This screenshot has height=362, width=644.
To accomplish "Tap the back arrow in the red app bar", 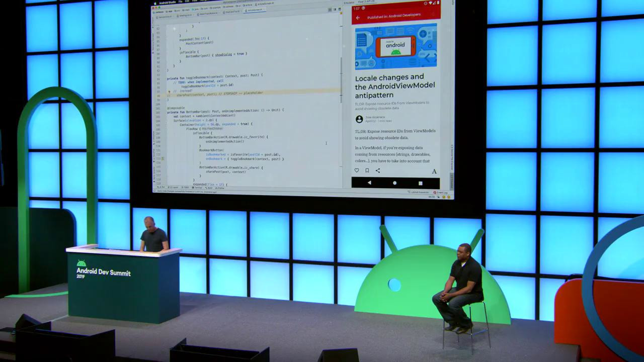I will click(358, 18).
